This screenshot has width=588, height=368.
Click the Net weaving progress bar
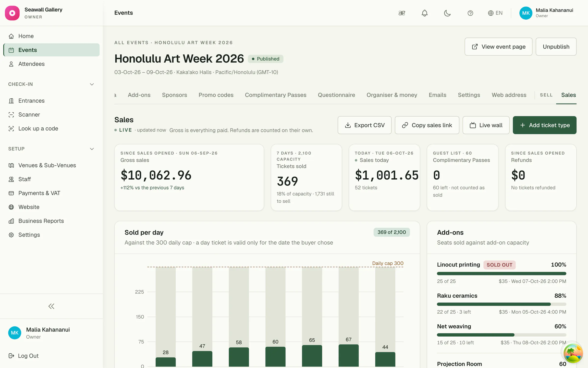(x=502, y=335)
